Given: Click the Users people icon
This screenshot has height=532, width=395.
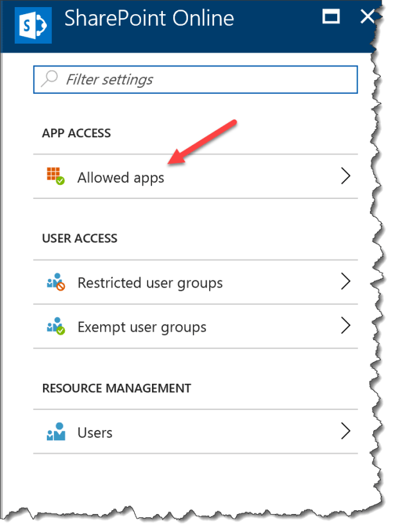Looking at the screenshot, I should point(56,432).
